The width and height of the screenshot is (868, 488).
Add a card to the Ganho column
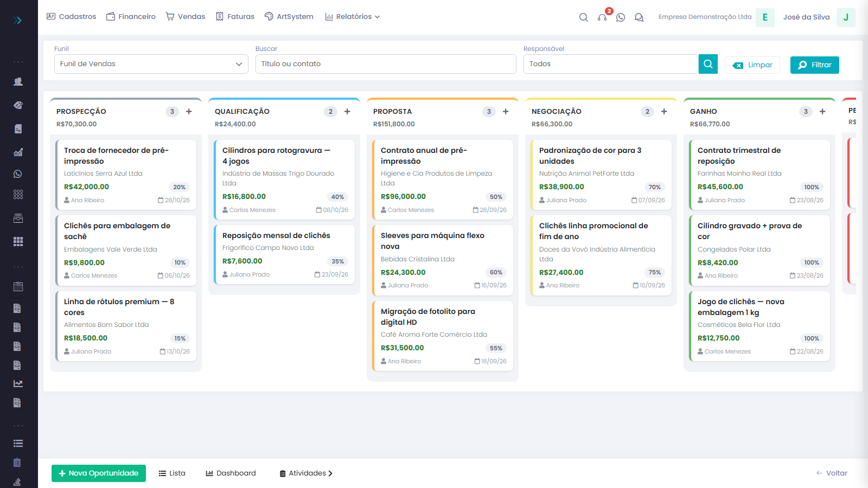click(822, 112)
